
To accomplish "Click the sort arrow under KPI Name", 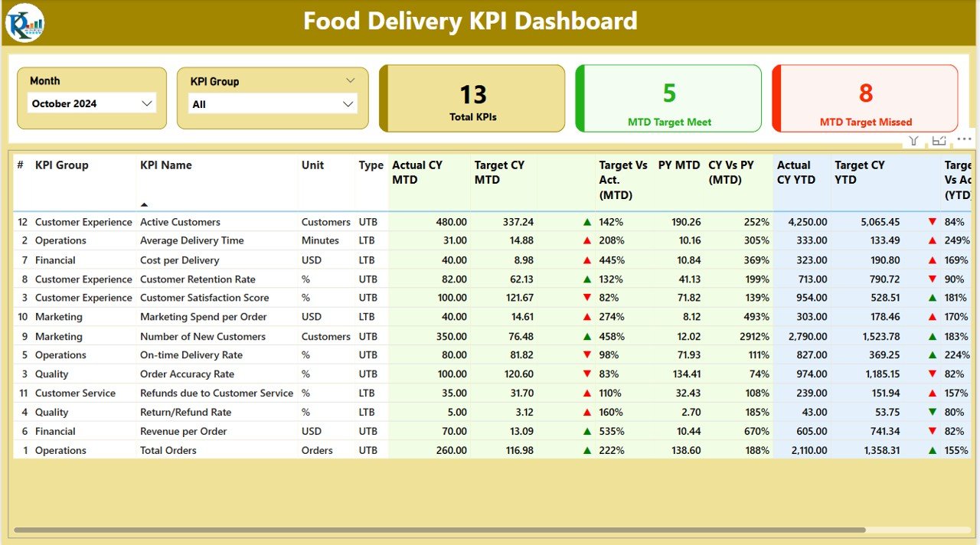I will [x=145, y=204].
